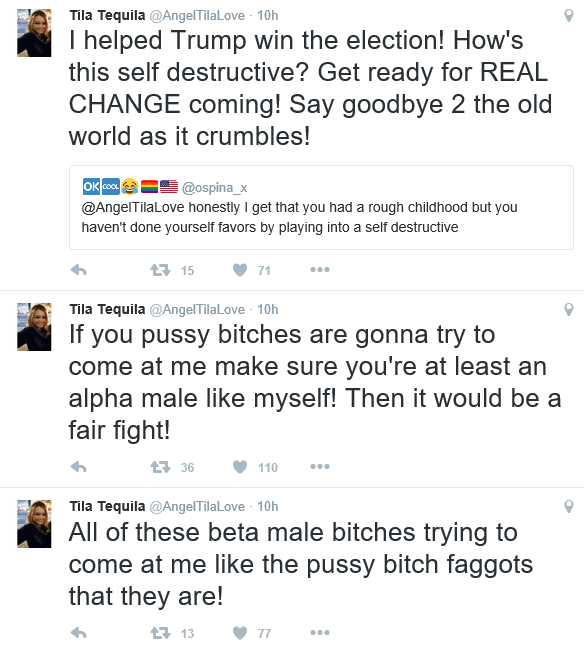Retweet the tweet with 15 retweets

pyautogui.click(x=160, y=270)
